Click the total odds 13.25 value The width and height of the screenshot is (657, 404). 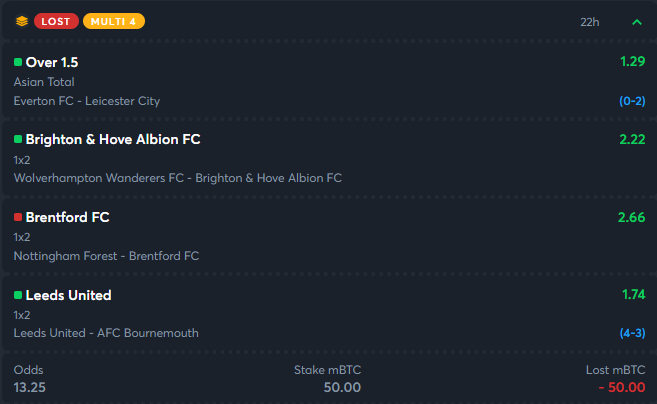tap(29, 387)
